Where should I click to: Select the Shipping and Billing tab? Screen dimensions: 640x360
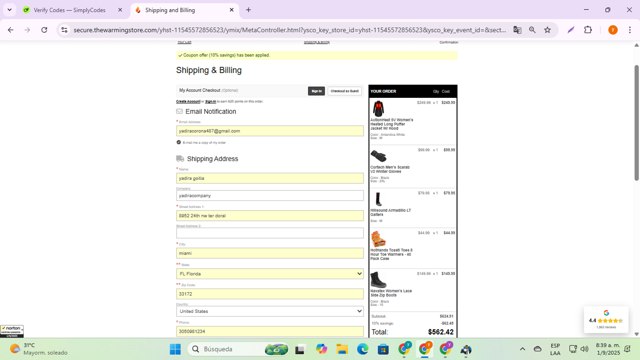tap(170, 10)
